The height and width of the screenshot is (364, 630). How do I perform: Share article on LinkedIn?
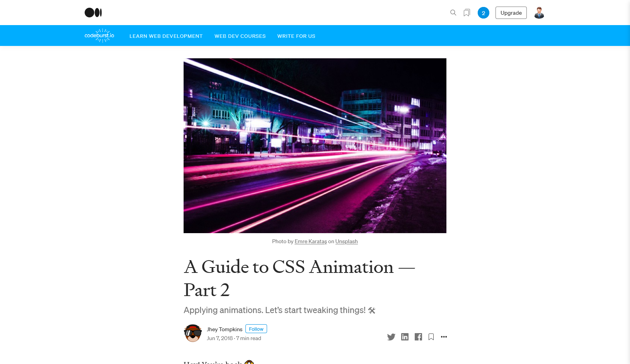click(405, 337)
